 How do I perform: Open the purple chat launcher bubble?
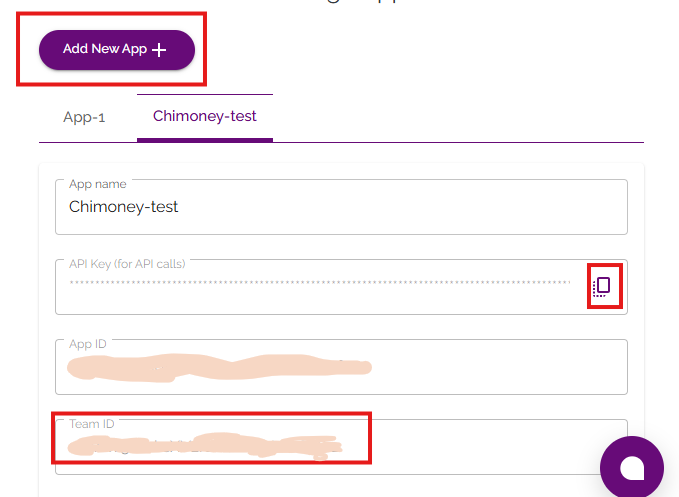click(632, 467)
